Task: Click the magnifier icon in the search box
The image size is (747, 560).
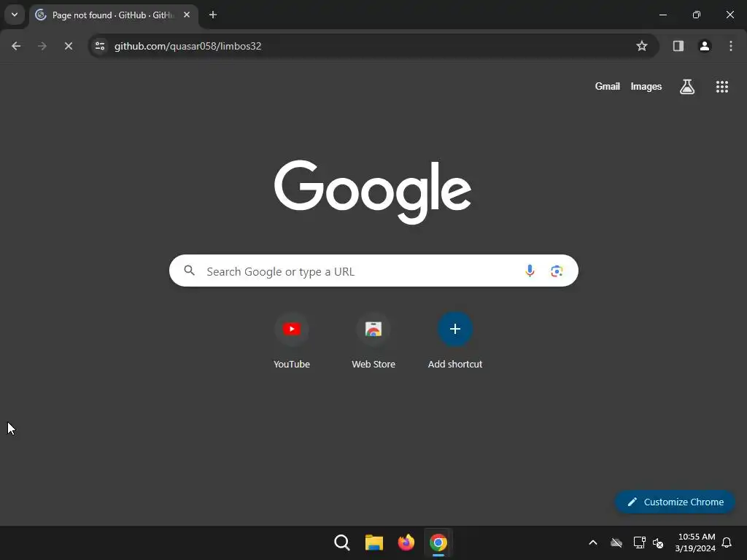Action: [x=190, y=271]
